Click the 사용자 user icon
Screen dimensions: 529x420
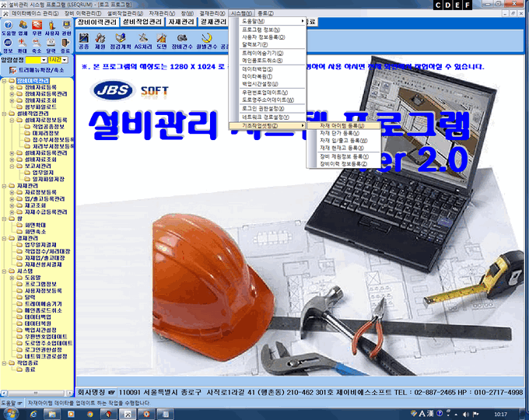tap(52, 29)
